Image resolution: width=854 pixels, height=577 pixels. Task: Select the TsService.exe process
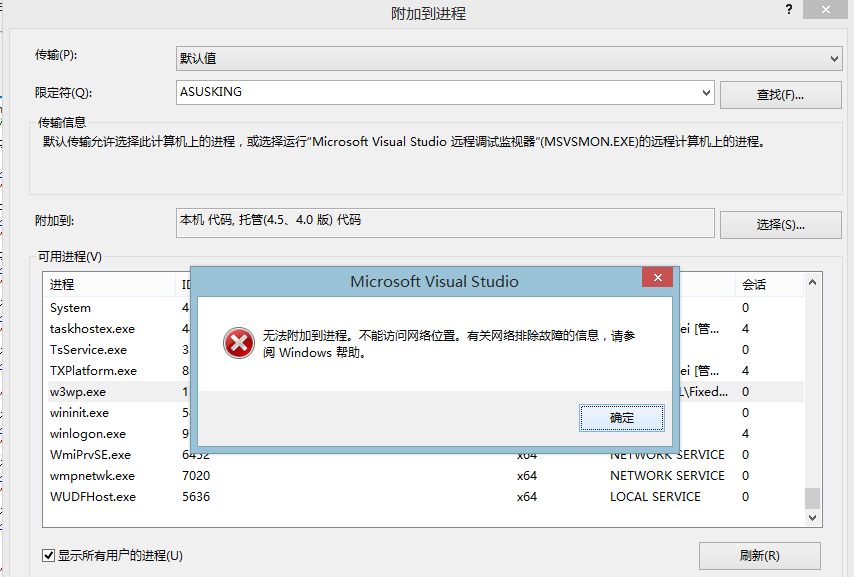click(x=88, y=350)
